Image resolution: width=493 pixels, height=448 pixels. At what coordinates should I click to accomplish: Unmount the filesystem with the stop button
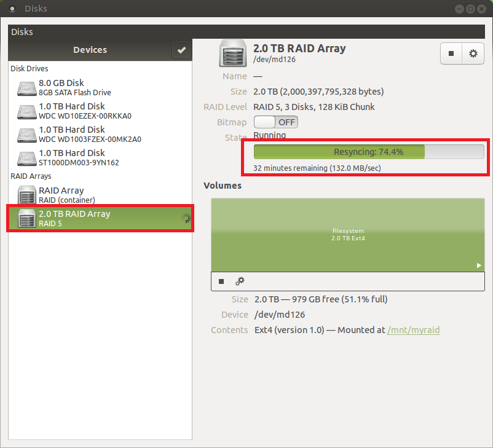click(x=221, y=281)
